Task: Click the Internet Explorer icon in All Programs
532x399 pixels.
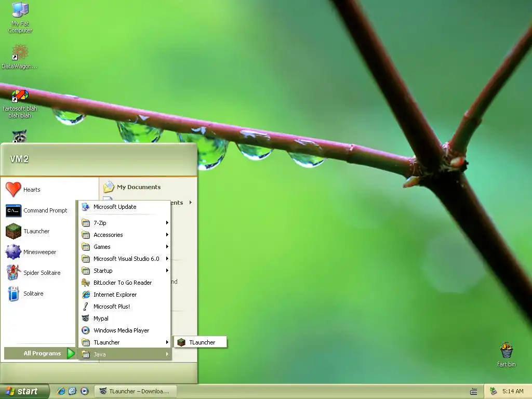Action: pos(86,295)
